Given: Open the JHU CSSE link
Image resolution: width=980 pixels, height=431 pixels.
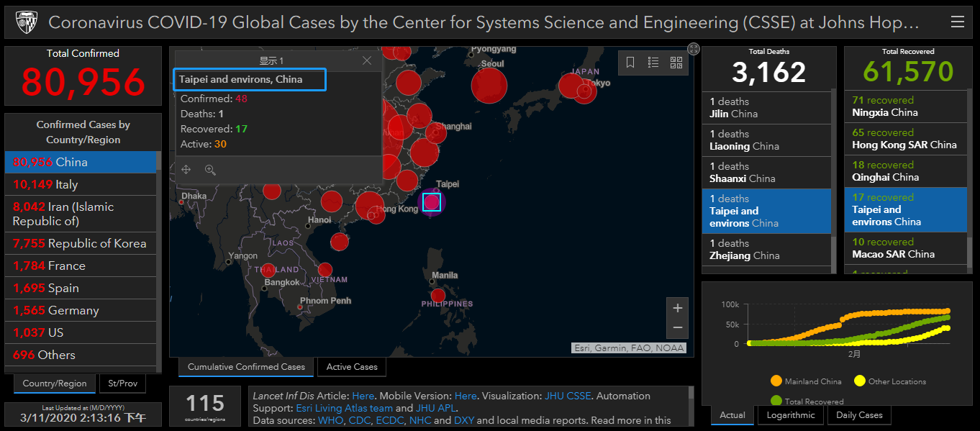Looking at the screenshot, I should click(x=568, y=396).
